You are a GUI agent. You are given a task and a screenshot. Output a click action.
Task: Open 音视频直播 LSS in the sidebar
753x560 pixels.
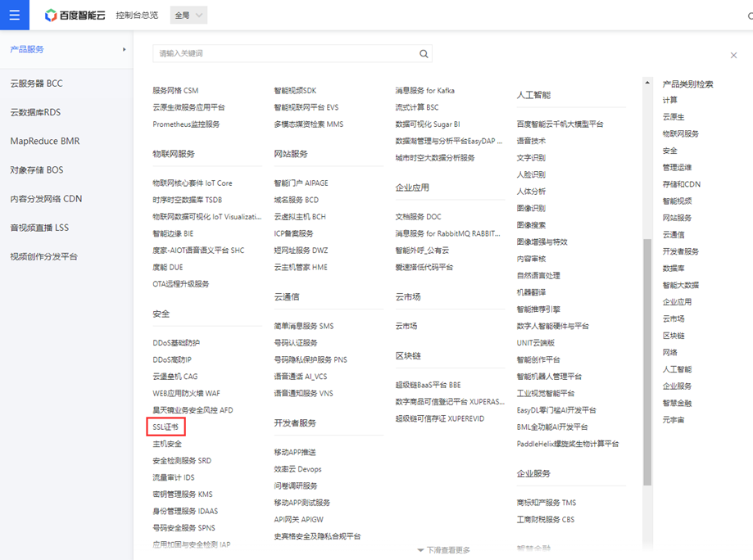(39, 228)
